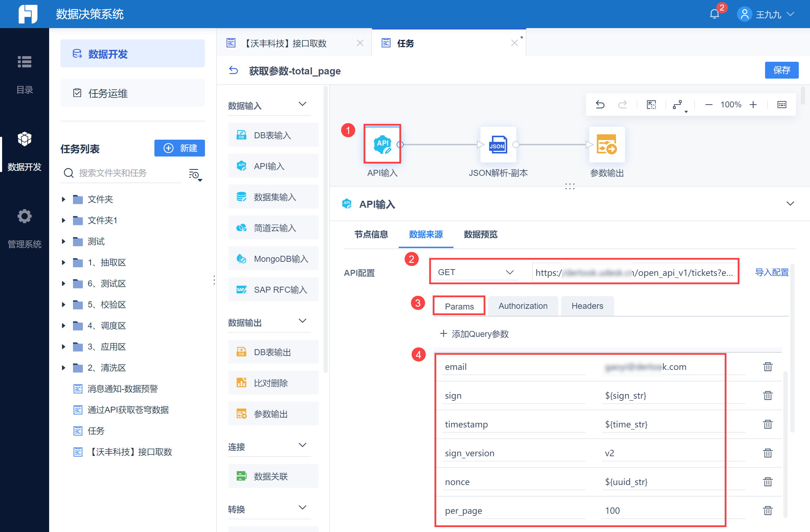Click the zoom in plus icon
810x532 pixels.
tap(753, 105)
